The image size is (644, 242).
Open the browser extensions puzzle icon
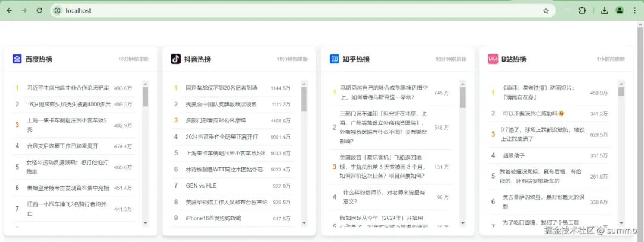(x=582, y=11)
